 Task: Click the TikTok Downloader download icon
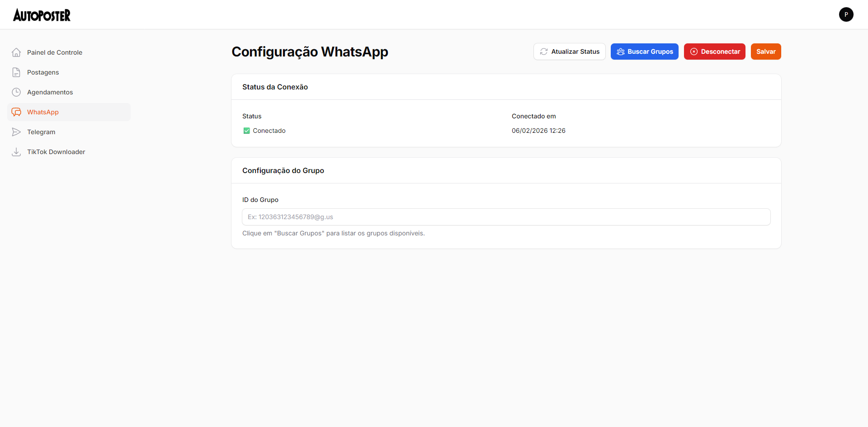click(16, 152)
